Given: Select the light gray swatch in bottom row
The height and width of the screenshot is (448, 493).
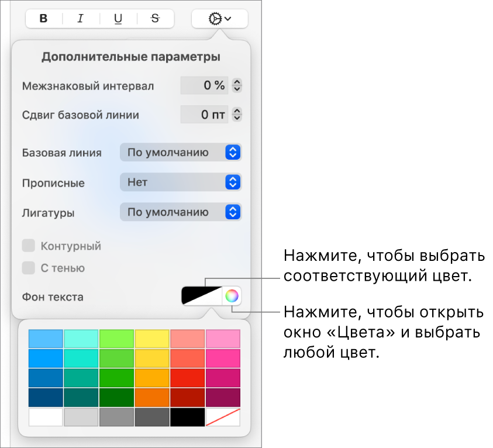Looking at the screenshot, I should (x=81, y=417).
